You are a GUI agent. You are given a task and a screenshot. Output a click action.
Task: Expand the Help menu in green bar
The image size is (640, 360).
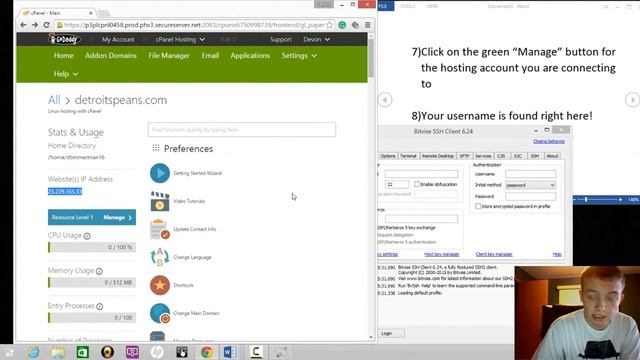(x=65, y=74)
